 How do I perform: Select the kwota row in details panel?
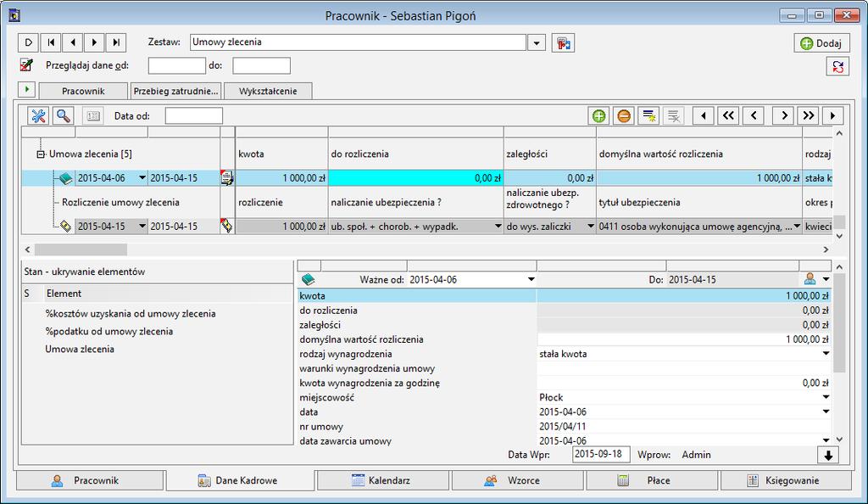[564, 296]
